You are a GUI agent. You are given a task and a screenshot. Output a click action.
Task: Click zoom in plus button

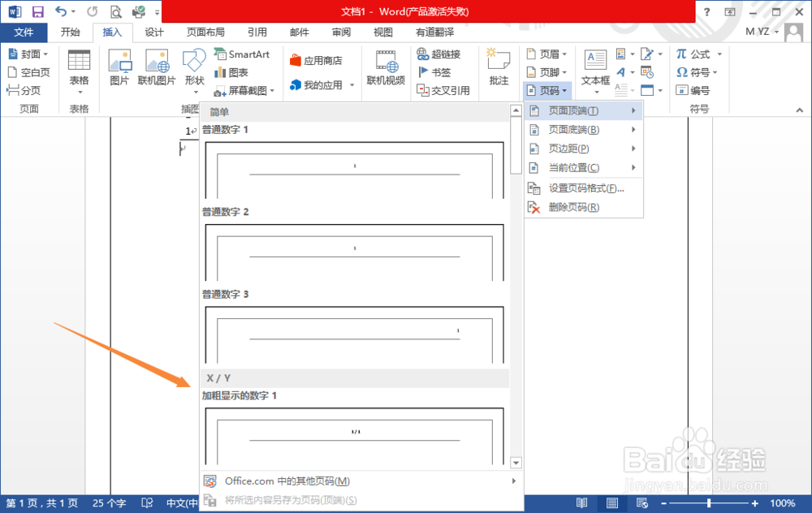pos(755,503)
